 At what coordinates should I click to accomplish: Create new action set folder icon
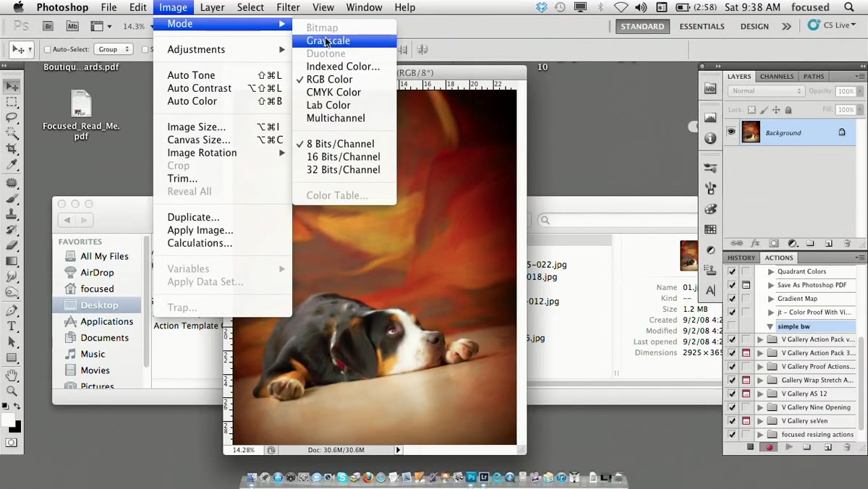pos(807,448)
